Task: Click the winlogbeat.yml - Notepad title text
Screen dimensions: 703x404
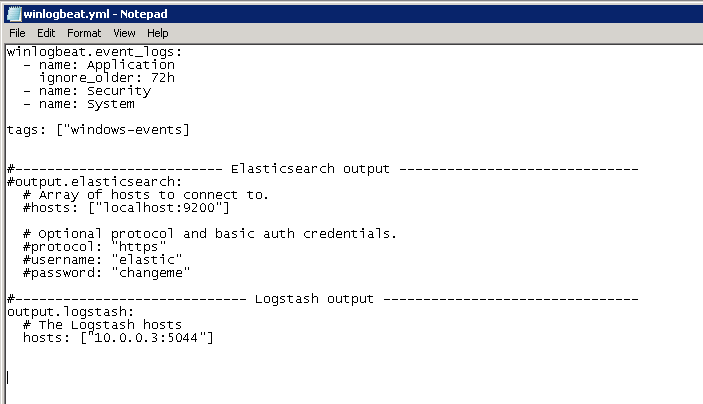Action: [95, 14]
